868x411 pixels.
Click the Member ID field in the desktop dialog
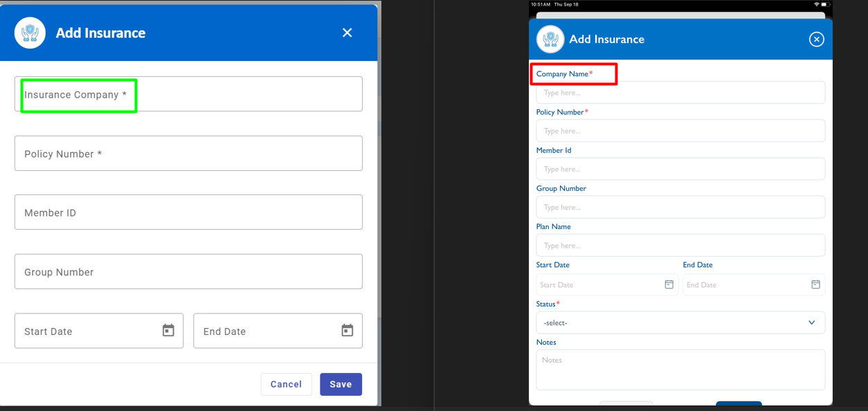tap(188, 212)
